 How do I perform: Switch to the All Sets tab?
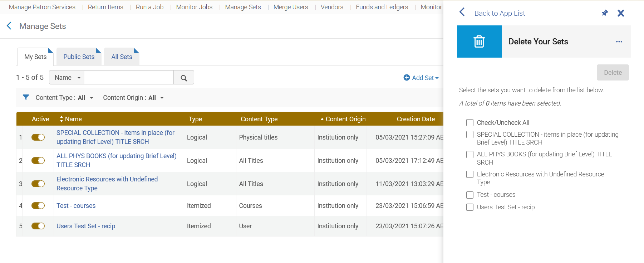[122, 57]
